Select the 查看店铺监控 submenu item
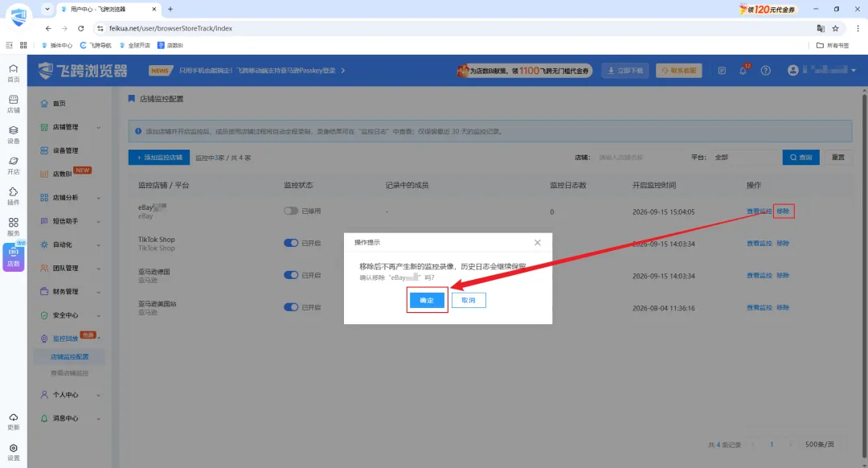This screenshot has height=468, width=868. 70,373
